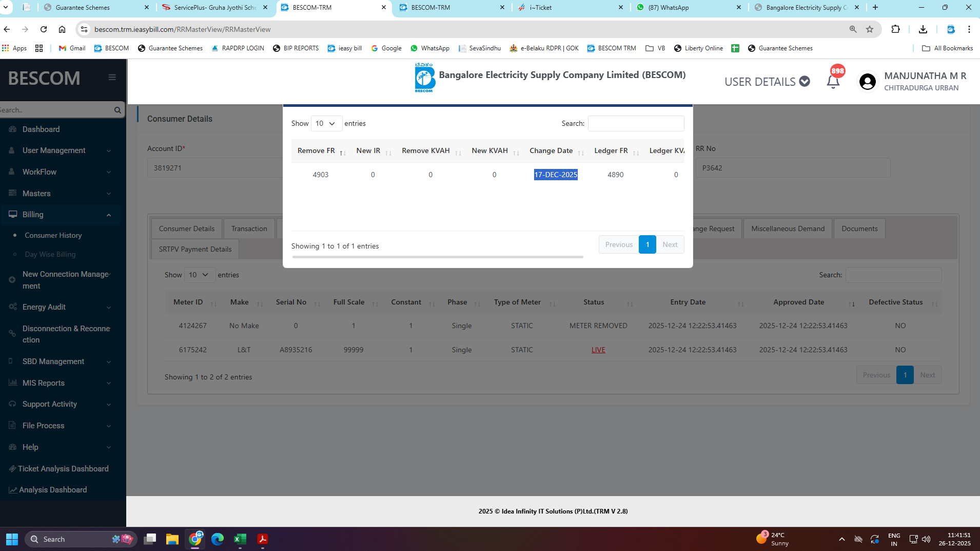Focus the popup Search field

[x=636, y=124]
